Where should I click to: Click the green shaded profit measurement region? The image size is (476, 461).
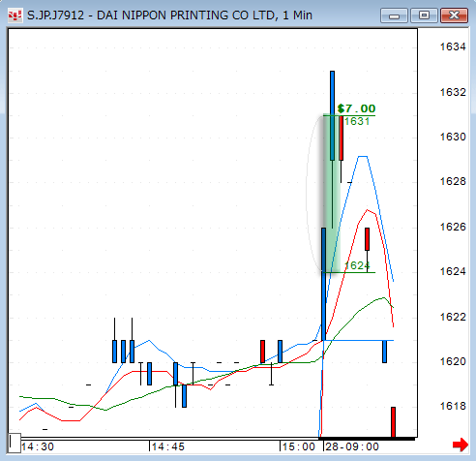pos(332,194)
